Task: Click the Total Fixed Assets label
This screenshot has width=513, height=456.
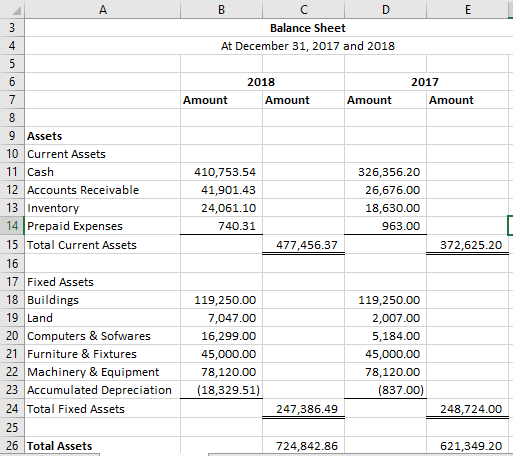Action: [x=76, y=409]
